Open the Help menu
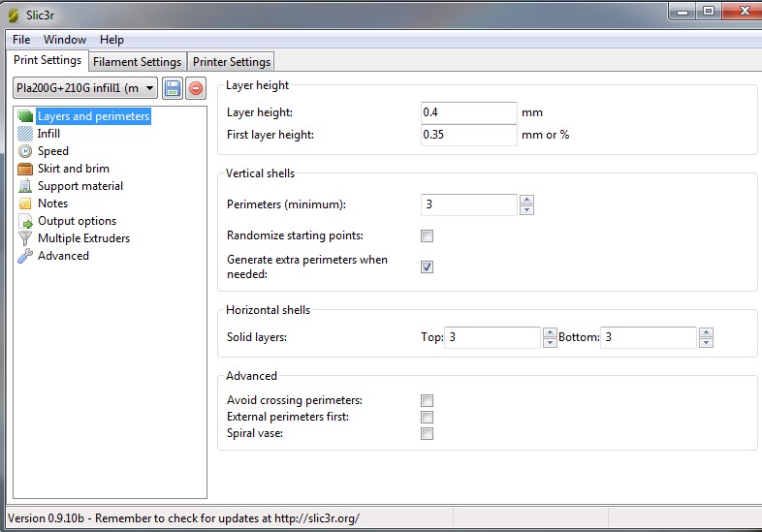Image resolution: width=762 pixels, height=532 pixels. [x=111, y=40]
